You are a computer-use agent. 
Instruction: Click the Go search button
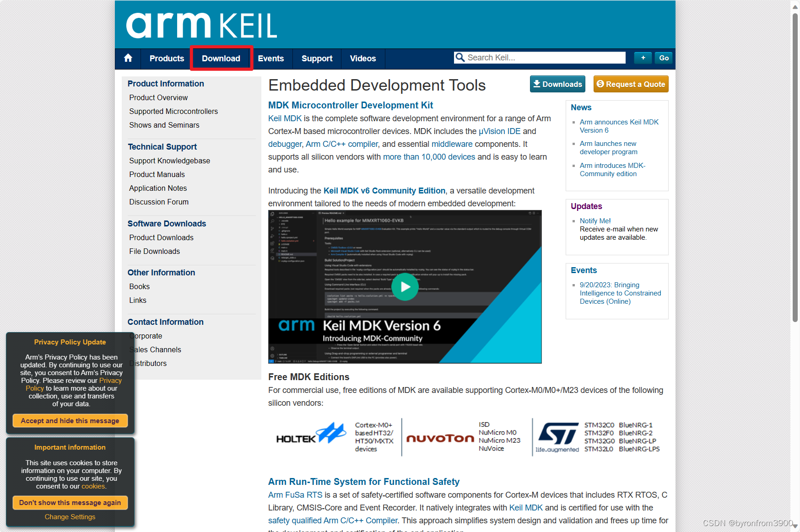664,58
